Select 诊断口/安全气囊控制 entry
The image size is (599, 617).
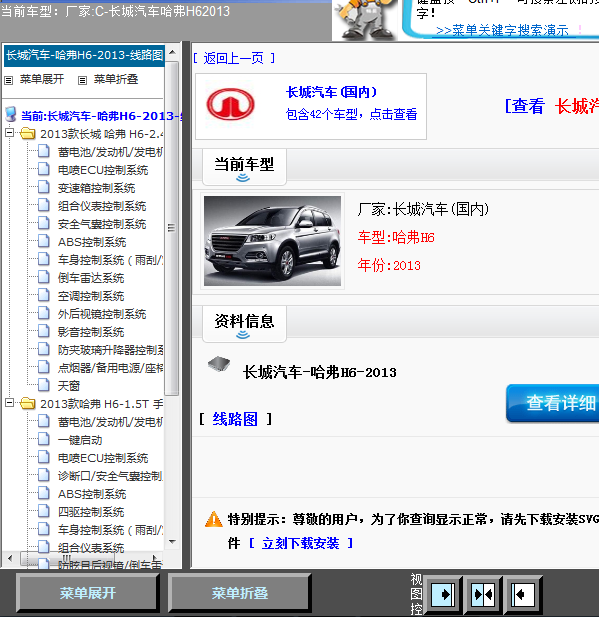click(111, 476)
